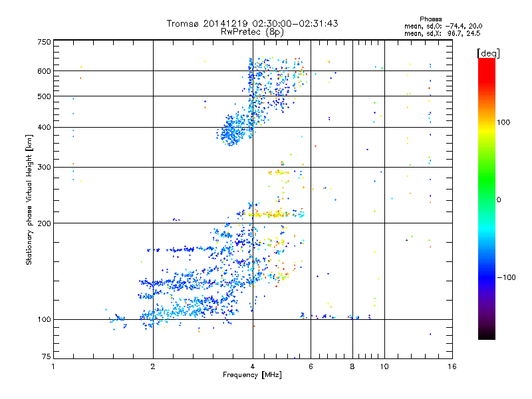The image size is (532, 399).
Task: Click the y-axis '75' tick label
Action: click(47, 356)
